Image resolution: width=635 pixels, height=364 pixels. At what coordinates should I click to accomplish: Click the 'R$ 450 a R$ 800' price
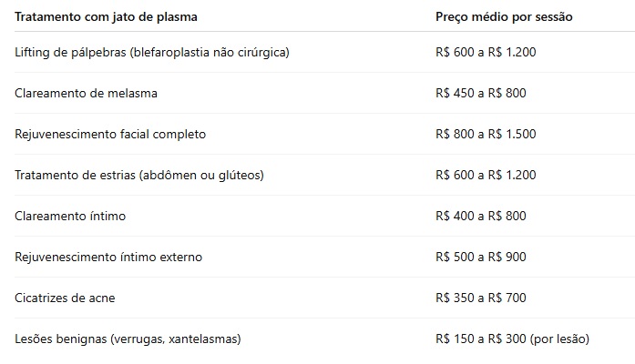[x=481, y=93]
